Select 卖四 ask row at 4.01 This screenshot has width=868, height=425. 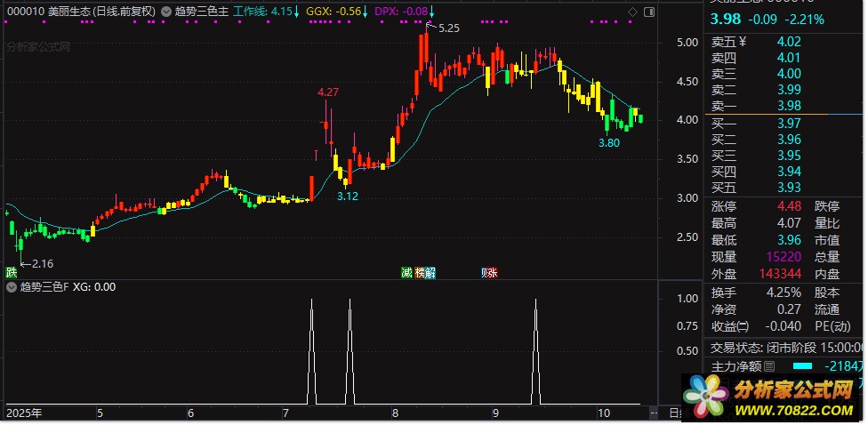click(x=785, y=58)
